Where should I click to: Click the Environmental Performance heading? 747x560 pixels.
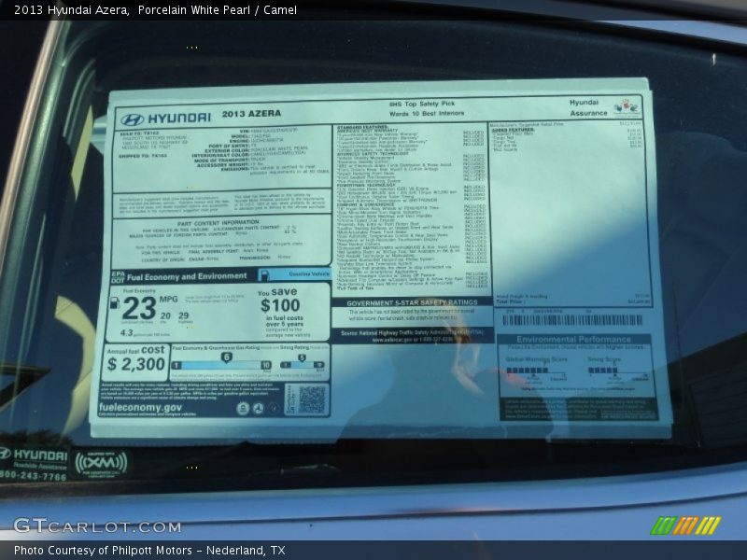573,340
